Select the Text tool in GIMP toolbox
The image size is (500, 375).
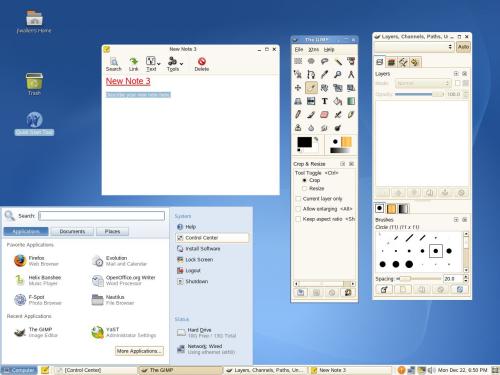(x=324, y=101)
